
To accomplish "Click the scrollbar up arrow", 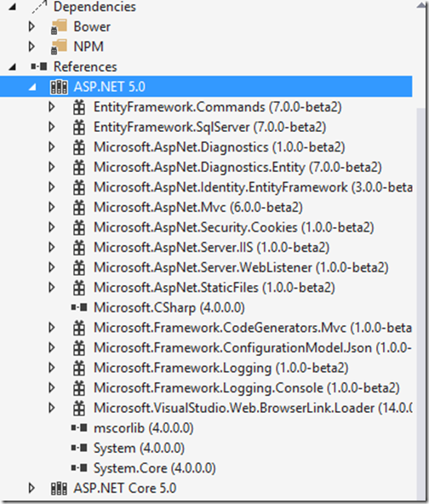I will click(421, 5).
